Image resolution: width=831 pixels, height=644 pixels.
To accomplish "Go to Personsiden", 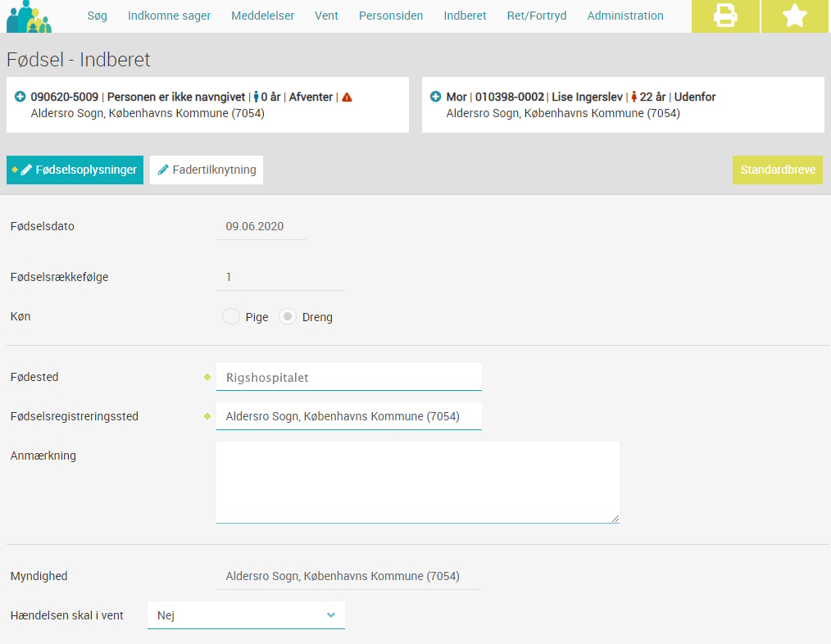I will click(391, 16).
